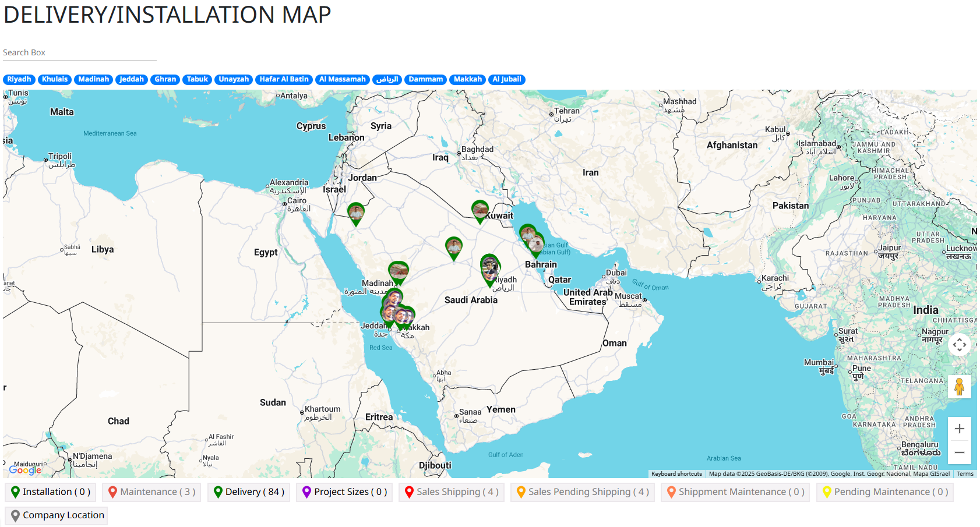This screenshot has height=527, width=980.
Task: Click the delivery marker north of Madinah
Action: click(399, 273)
